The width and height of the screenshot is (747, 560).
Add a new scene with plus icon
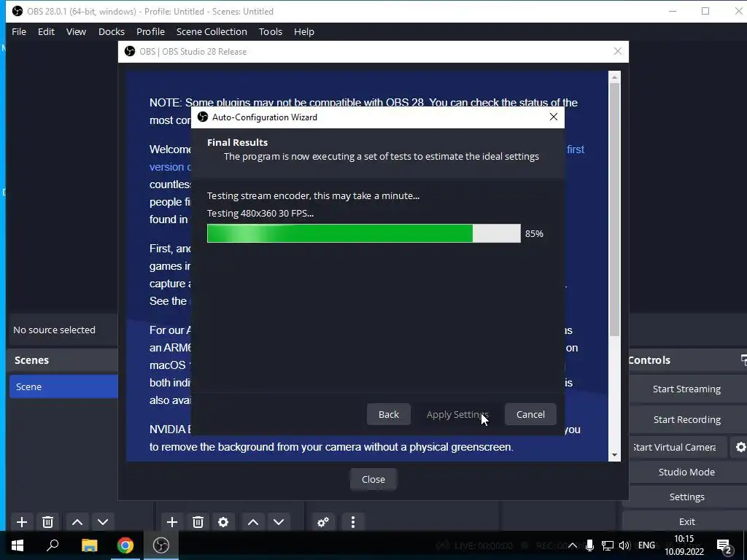[x=21, y=522]
